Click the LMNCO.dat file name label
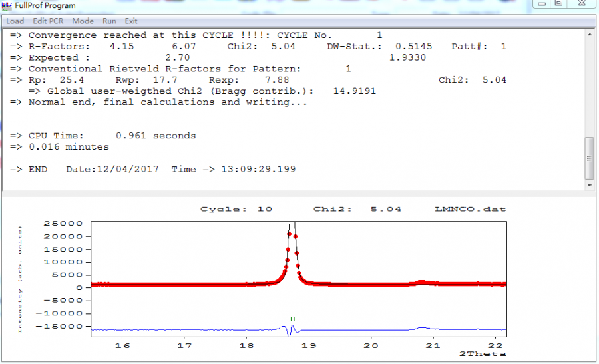This screenshot has height=364, width=599. coord(471,210)
